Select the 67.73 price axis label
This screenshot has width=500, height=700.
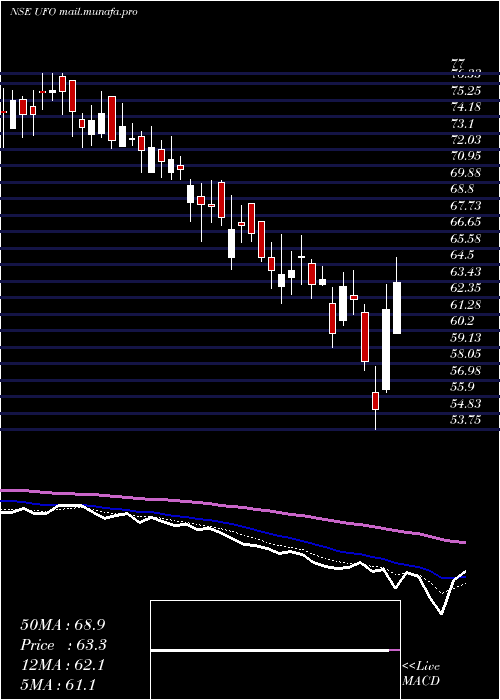(466, 206)
